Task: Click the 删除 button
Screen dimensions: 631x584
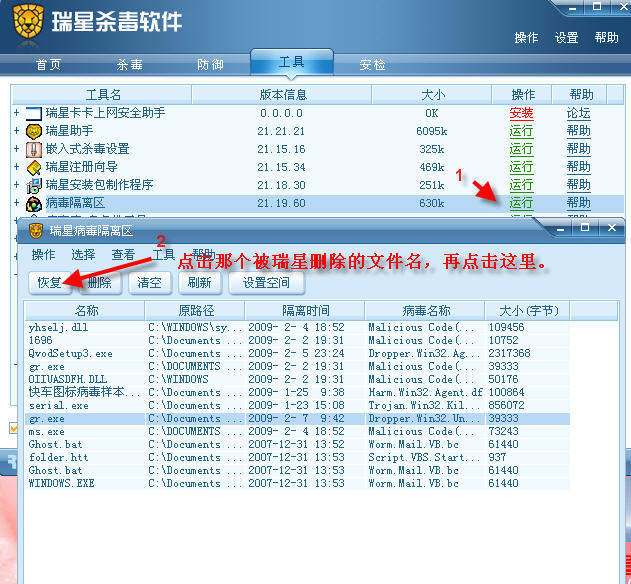Action: pos(99,283)
